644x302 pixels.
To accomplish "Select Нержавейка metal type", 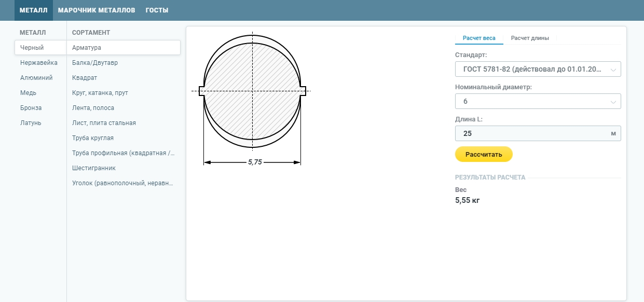I will coord(38,63).
